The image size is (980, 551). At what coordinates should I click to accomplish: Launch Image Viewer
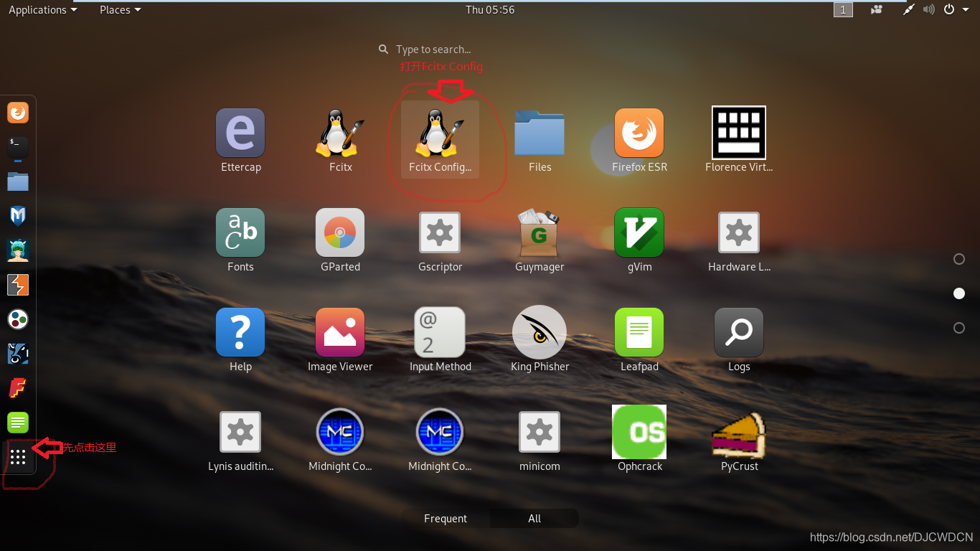click(340, 340)
